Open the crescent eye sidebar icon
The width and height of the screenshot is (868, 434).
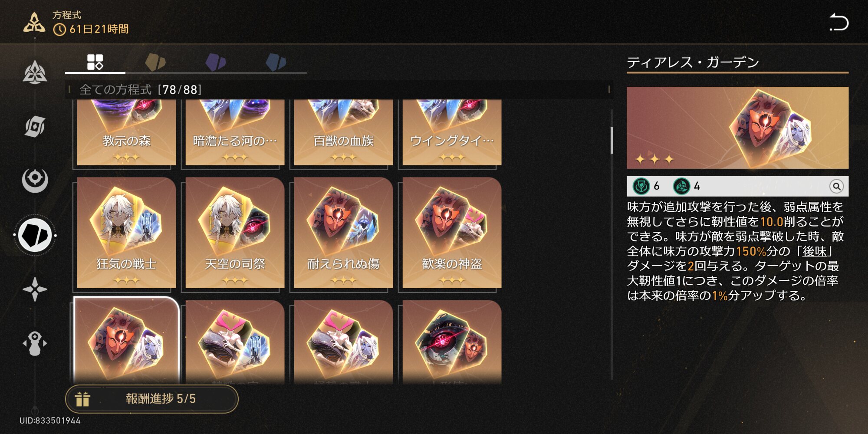tap(35, 180)
